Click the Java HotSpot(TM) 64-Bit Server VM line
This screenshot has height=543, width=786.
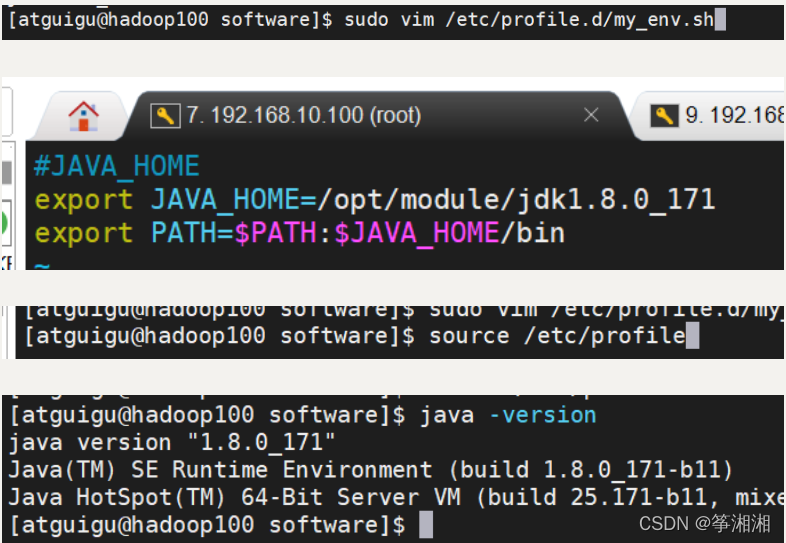click(396, 497)
